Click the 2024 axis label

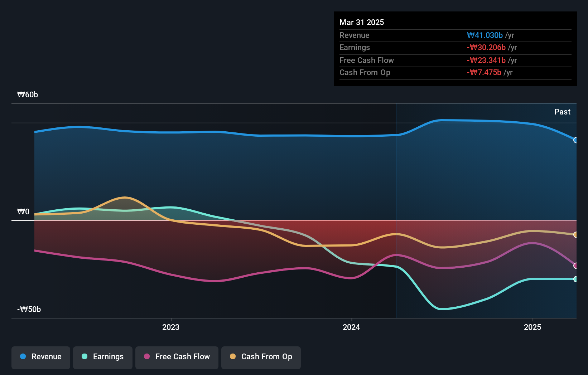(351, 327)
